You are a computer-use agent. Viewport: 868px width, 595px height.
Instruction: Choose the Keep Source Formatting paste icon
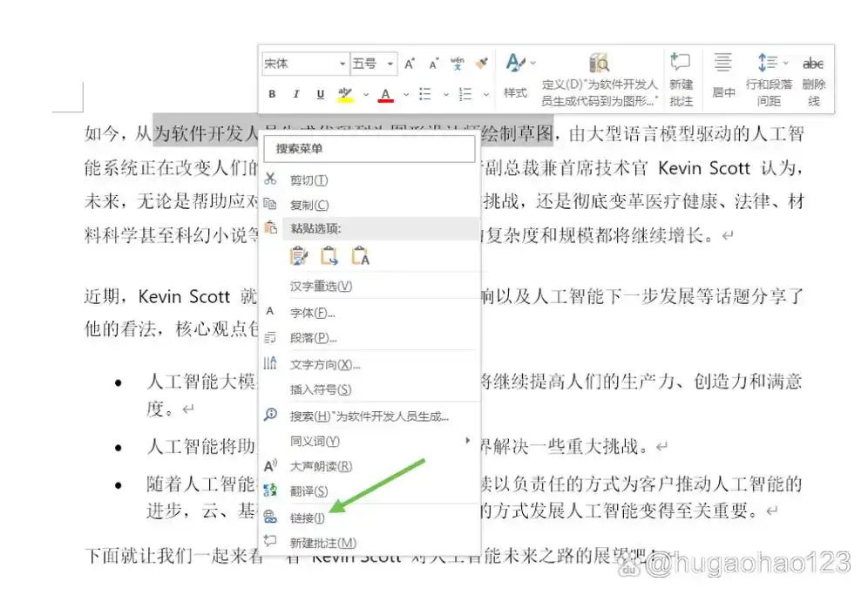[300, 255]
